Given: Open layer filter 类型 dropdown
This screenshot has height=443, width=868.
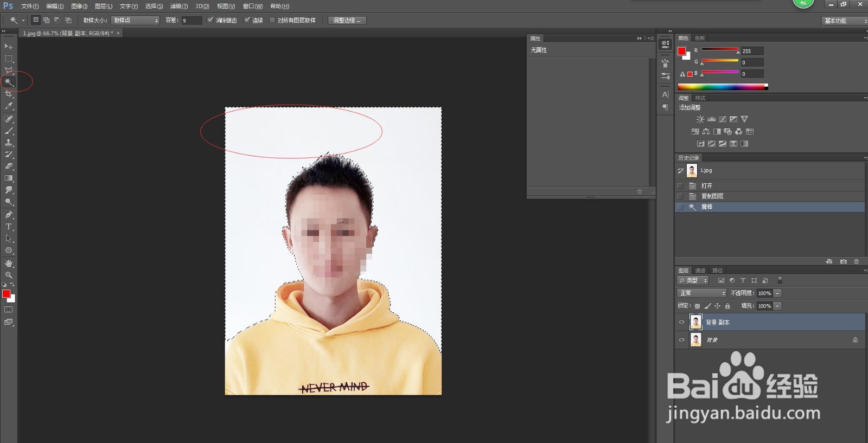Looking at the screenshot, I should pyautogui.click(x=693, y=280).
